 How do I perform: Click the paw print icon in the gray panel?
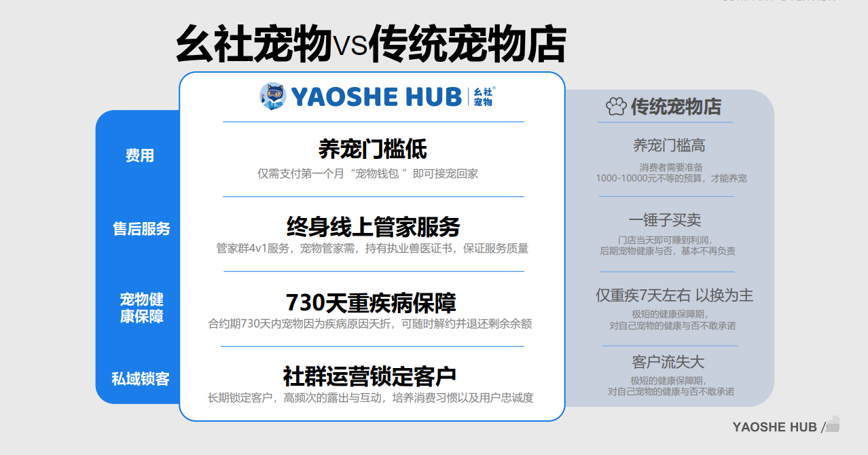[x=616, y=107]
